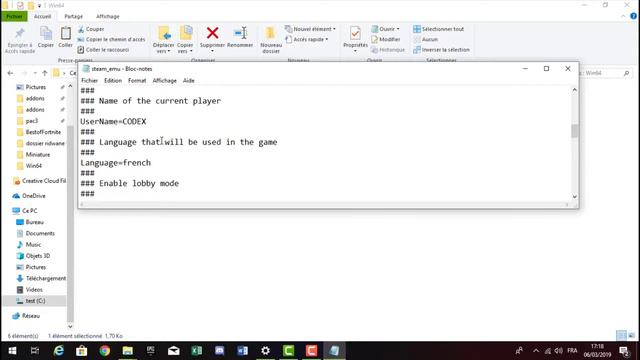
Task: Open Microsoft Edge from taskbar
Action: (x=59, y=351)
